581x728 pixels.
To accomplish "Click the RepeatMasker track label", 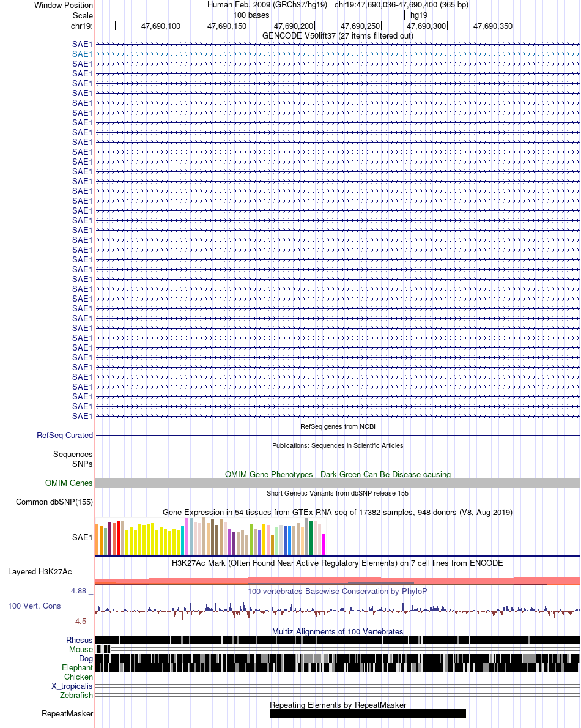I will pos(67,713).
